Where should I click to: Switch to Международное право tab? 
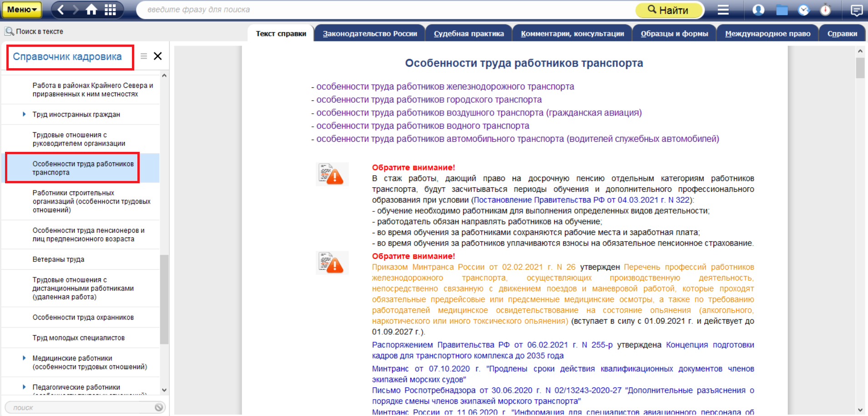point(767,34)
